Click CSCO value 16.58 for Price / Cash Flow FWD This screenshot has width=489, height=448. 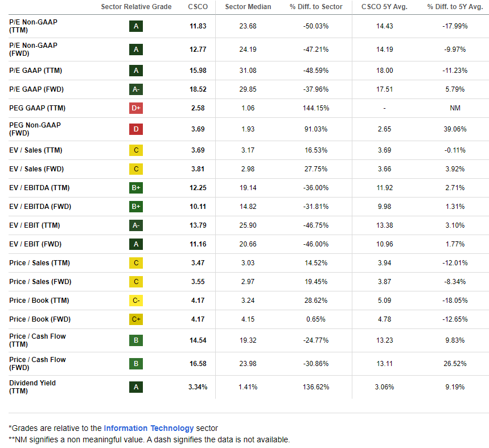click(x=198, y=364)
